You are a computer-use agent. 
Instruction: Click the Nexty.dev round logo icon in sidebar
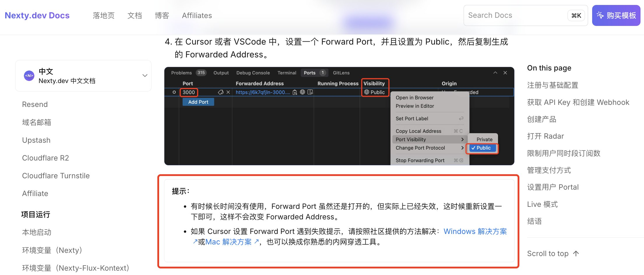tap(29, 76)
